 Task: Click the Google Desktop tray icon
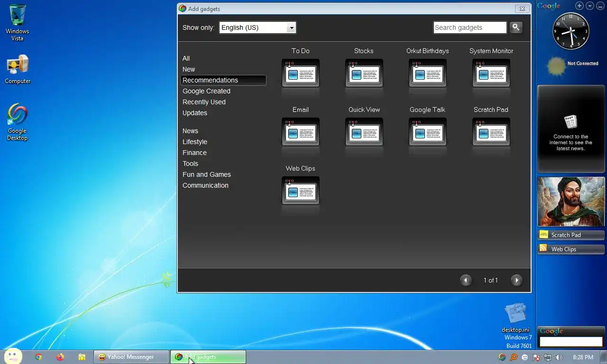502,357
